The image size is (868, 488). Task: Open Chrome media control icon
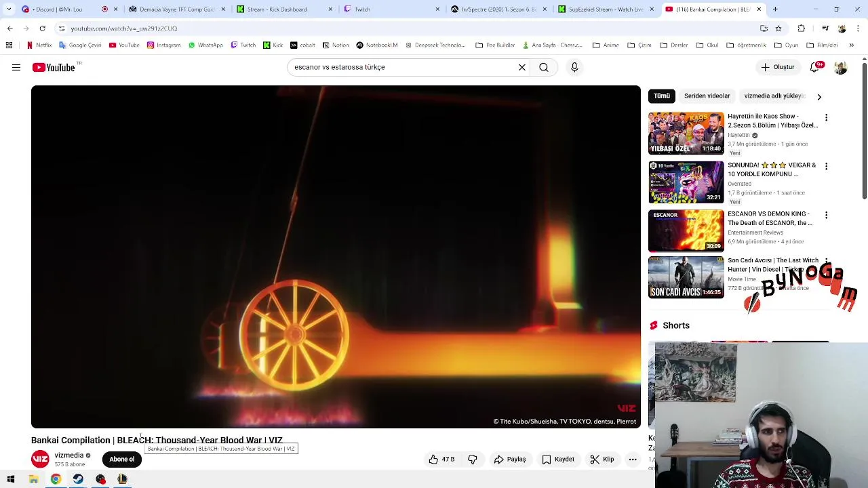pos(825,28)
